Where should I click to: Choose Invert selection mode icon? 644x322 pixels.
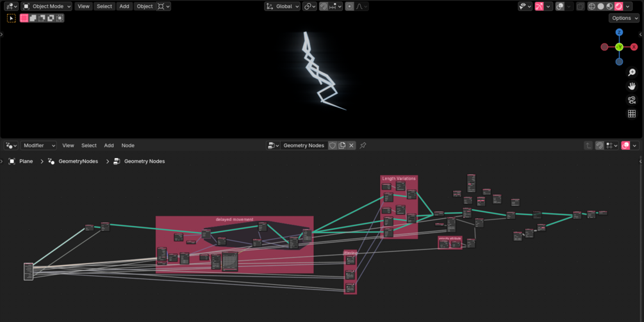[51, 18]
